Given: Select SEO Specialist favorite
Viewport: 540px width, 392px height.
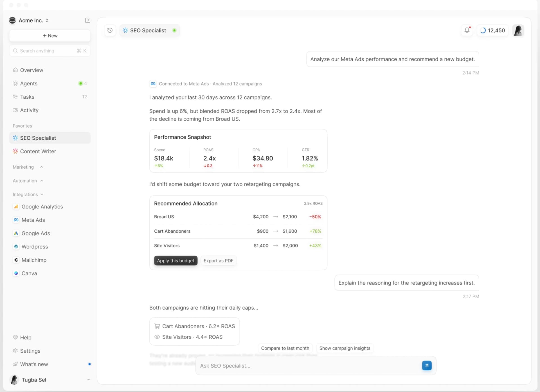Looking at the screenshot, I should coord(50,138).
